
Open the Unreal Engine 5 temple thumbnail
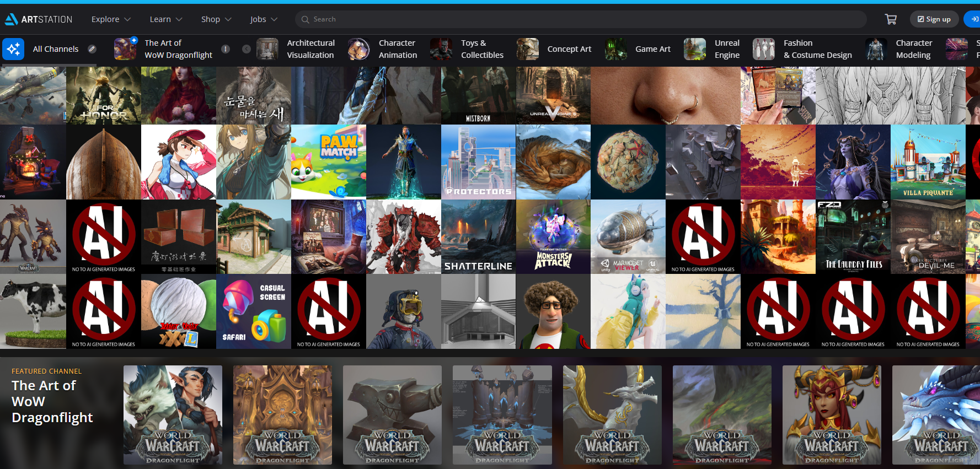(x=553, y=95)
